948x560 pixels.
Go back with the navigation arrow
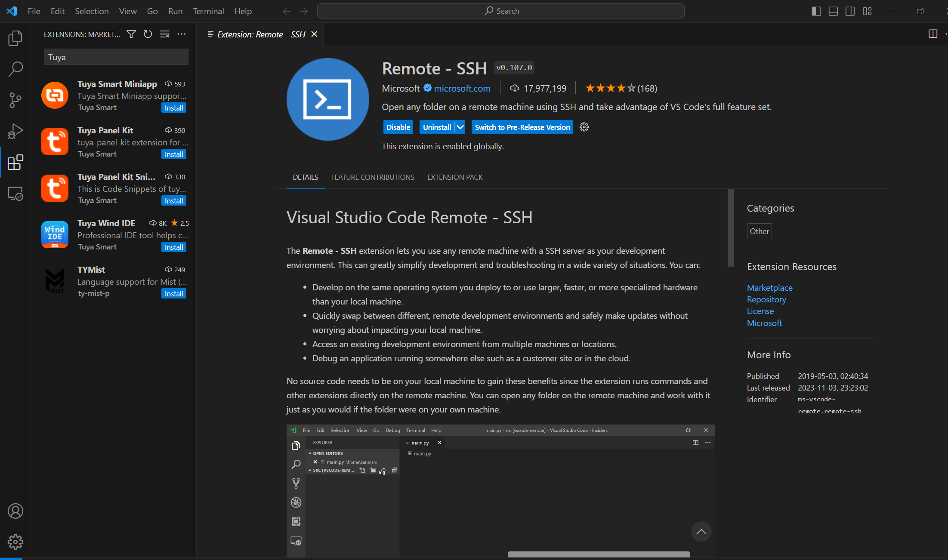pos(287,11)
